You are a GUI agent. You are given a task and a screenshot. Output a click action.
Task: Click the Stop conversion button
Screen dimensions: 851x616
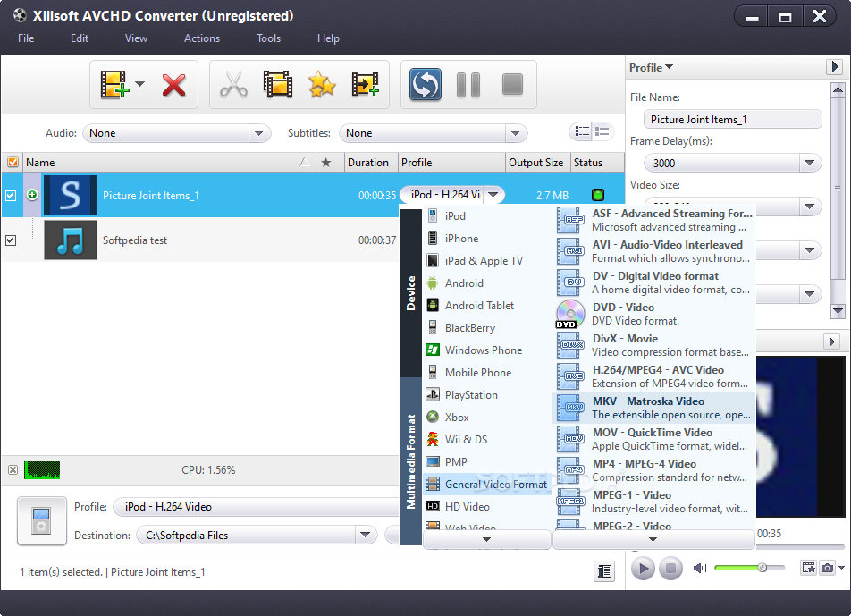[512, 85]
